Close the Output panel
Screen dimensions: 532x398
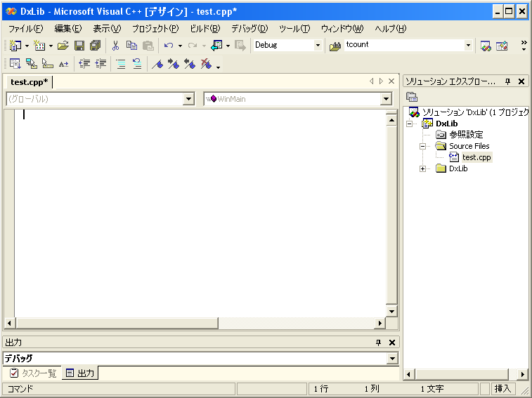pos(392,343)
